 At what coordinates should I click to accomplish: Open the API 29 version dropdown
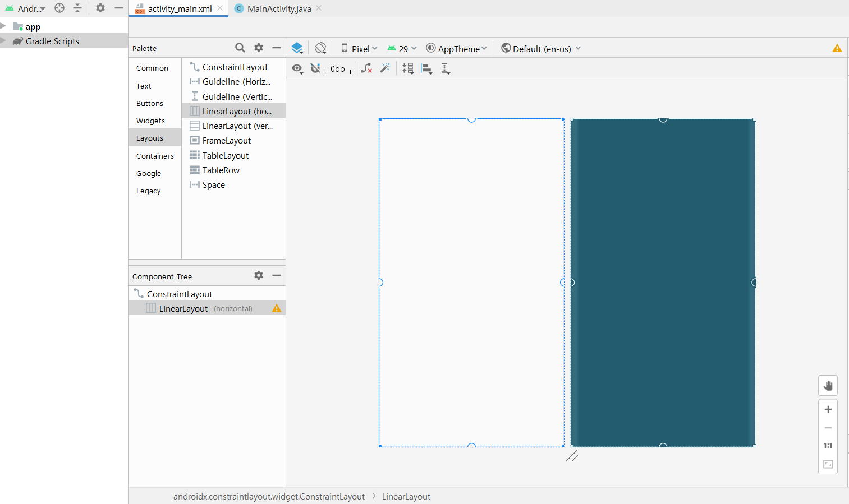tap(402, 49)
